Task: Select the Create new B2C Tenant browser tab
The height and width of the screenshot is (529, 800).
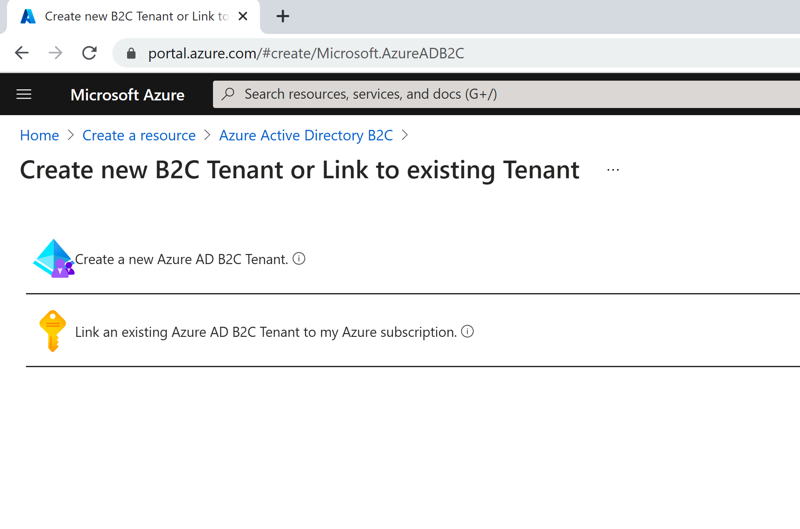Action: click(x=134, y=16)
